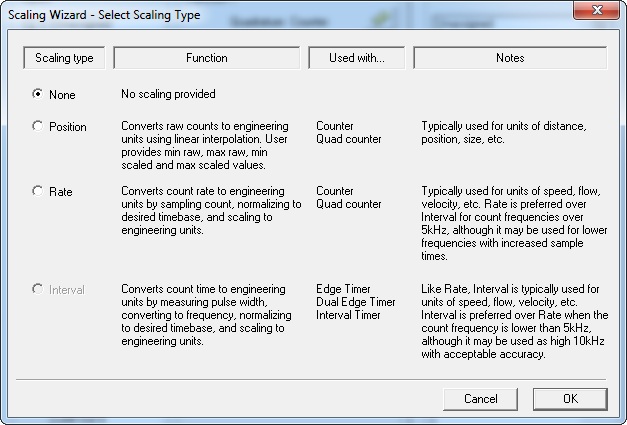Viewport: 627px width, 425px height.
Task: Click the grayed-out Interval label
Action: pyautogui.click(x=67, y=289)
